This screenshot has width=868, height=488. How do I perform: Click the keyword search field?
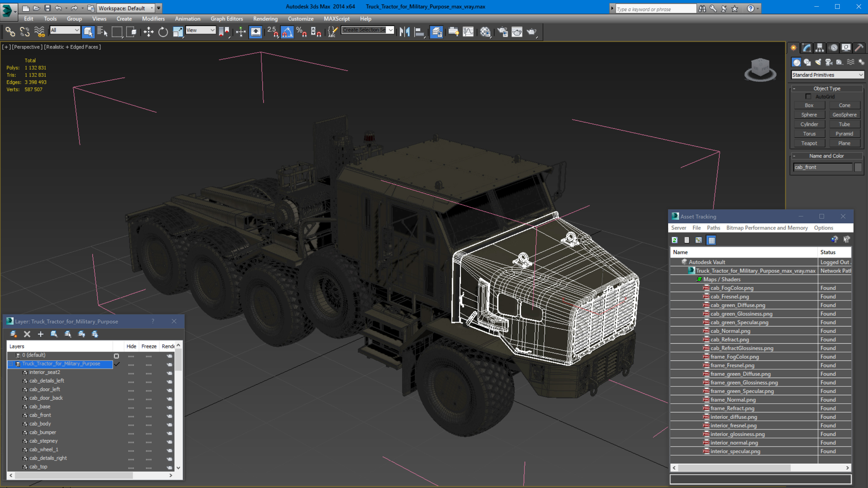click(656, 9)
